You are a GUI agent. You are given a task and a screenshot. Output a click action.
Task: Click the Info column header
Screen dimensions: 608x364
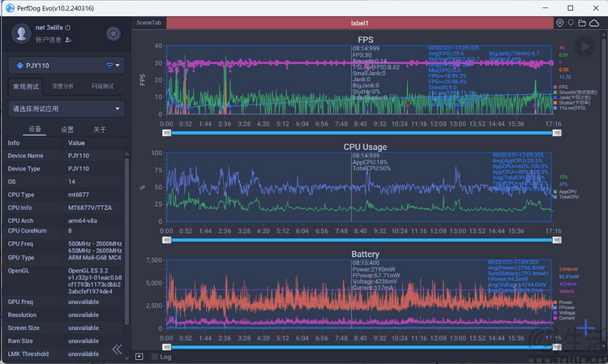pyautogui.click(x=14, y=143)
